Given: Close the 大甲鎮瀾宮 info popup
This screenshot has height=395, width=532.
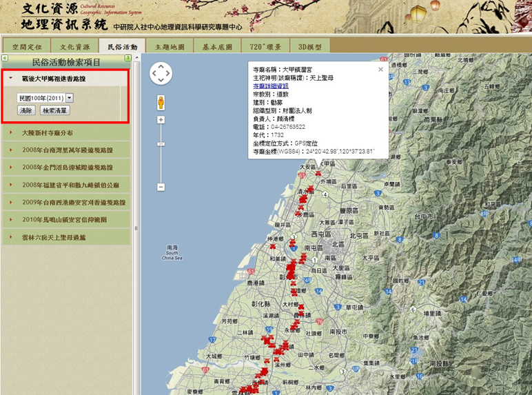Looking at the screenshot, I should 380,69.
